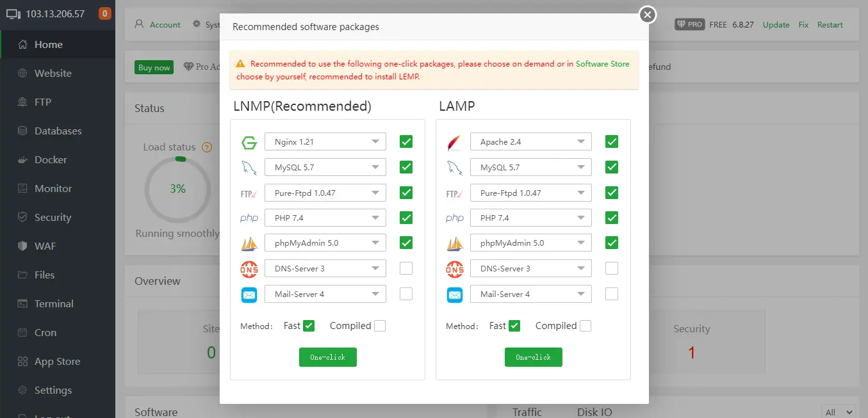Click the DNS-Server icon in LNMP column

[249, 269]
